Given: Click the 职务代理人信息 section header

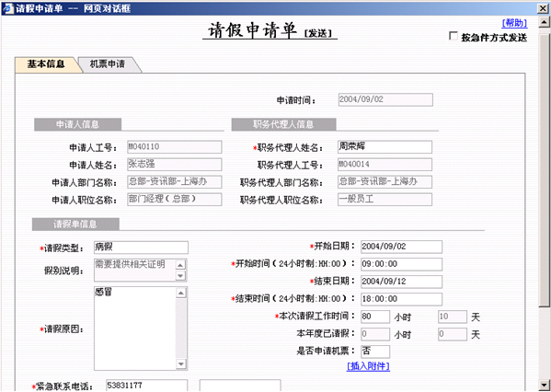Looking at the screenshot, I should pyautogui.click(x=283, y=124).
